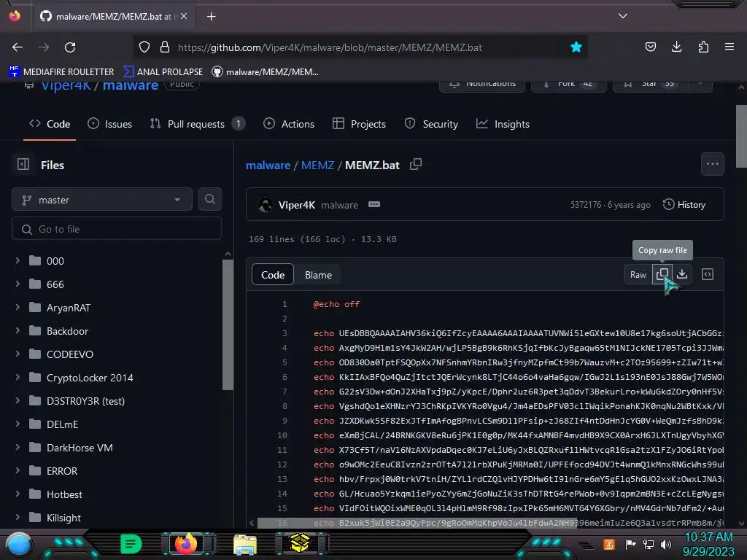This screenshot has width=747, height=560.
Task: Select the Projects tab
Action: click(359, 124)
